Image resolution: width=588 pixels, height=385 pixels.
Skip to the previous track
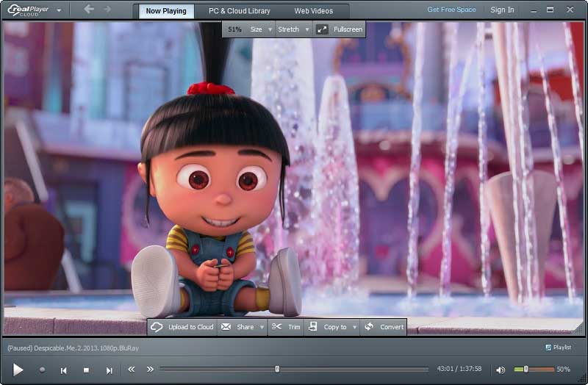(63, 370)
